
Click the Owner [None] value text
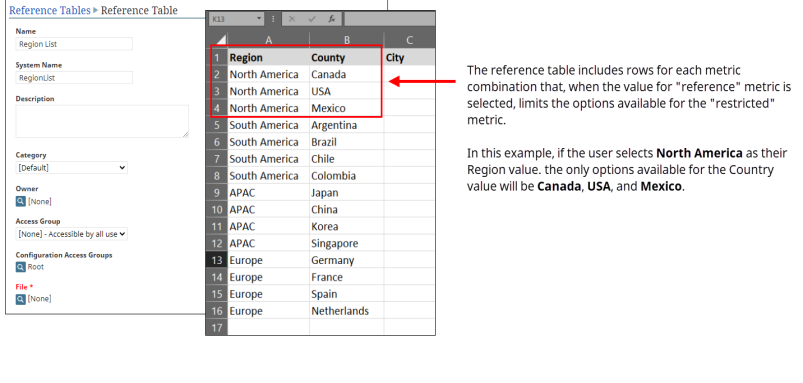[x=39, y=202]
